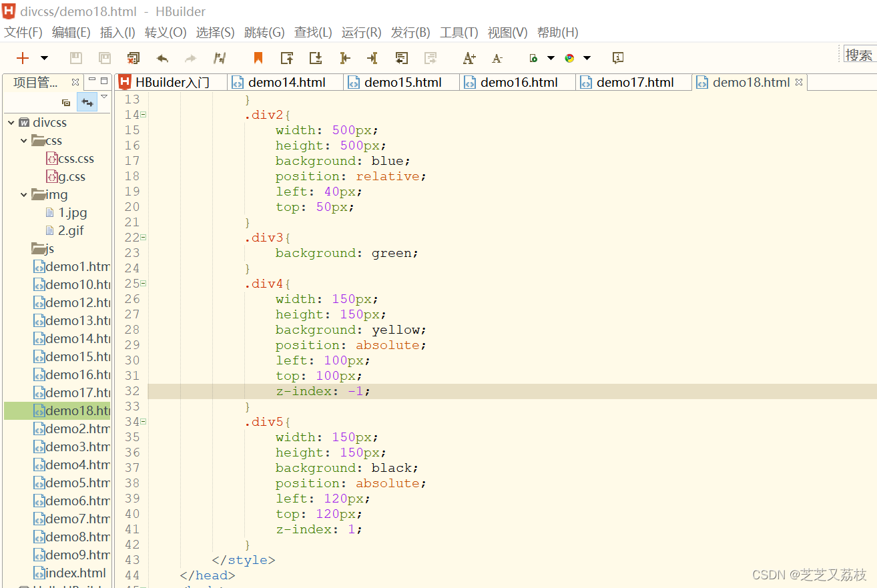
Task: Open the 查找(L) menu
Action: (313, 32)
